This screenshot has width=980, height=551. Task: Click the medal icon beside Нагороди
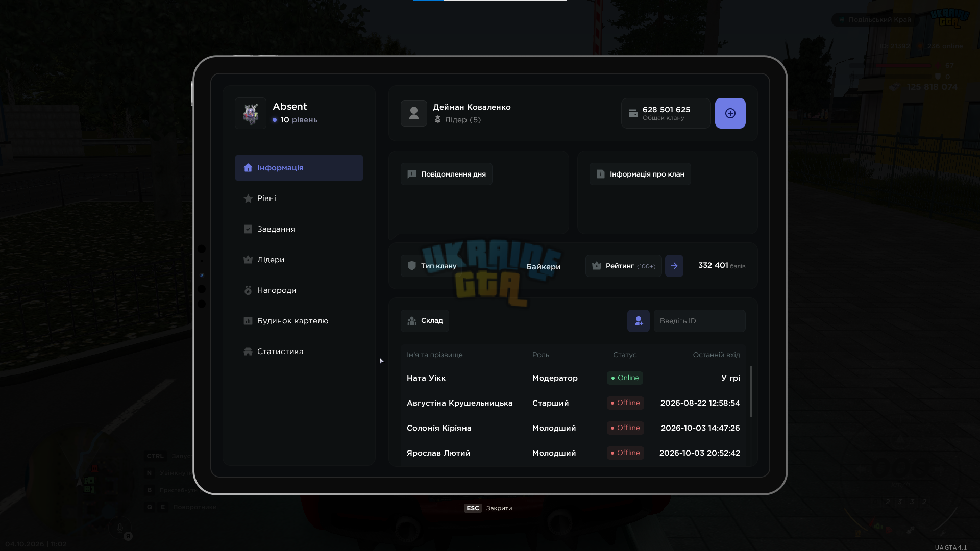tap(248, 290)
